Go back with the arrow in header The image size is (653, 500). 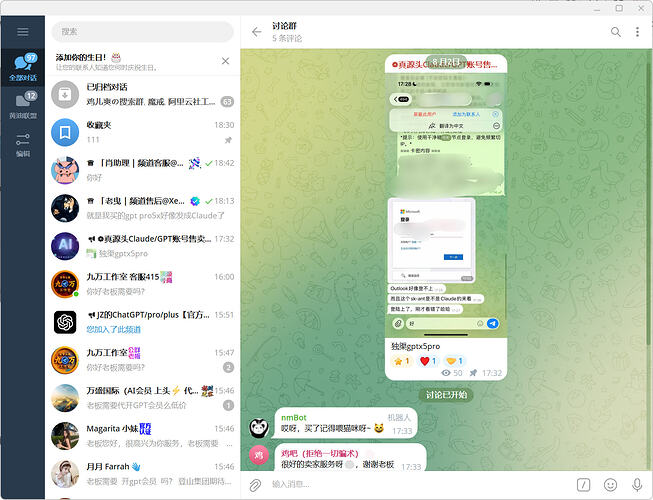click(257, 32)
